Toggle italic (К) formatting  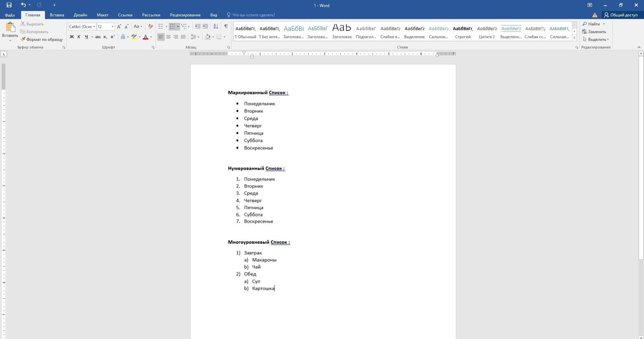pos(79,37)
